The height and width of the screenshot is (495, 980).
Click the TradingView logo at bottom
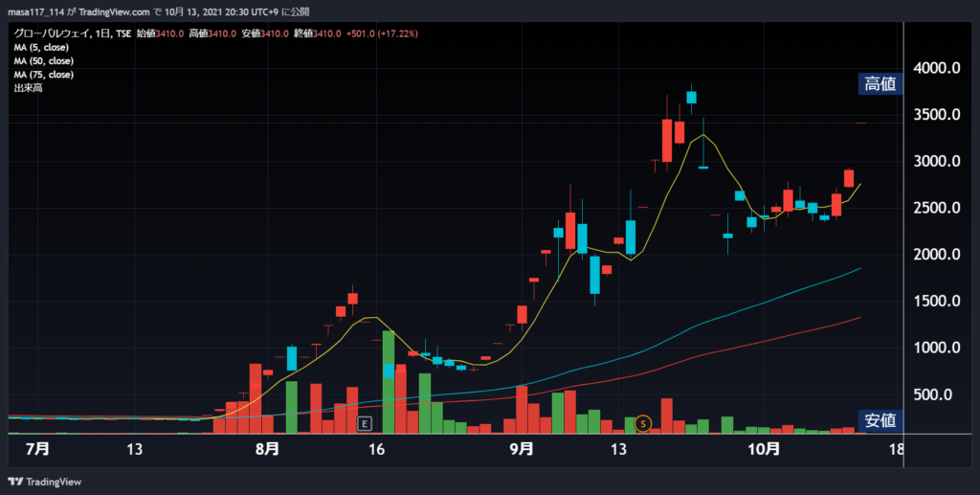(x=44, y=482)
